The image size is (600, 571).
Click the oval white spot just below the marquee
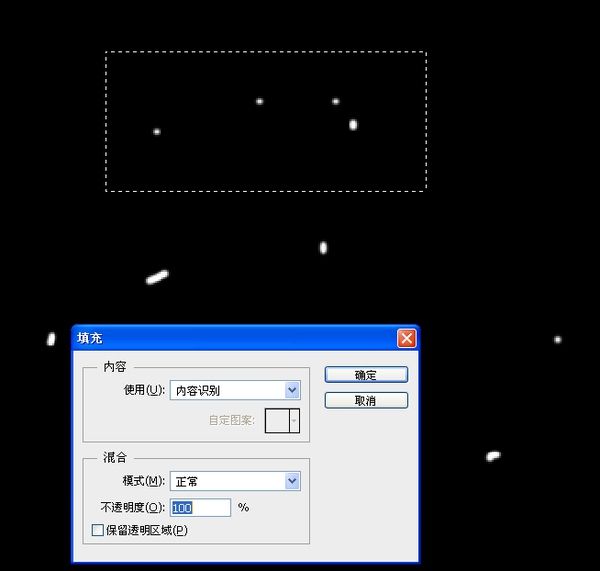pyautogui.click(x=323, y=248)
